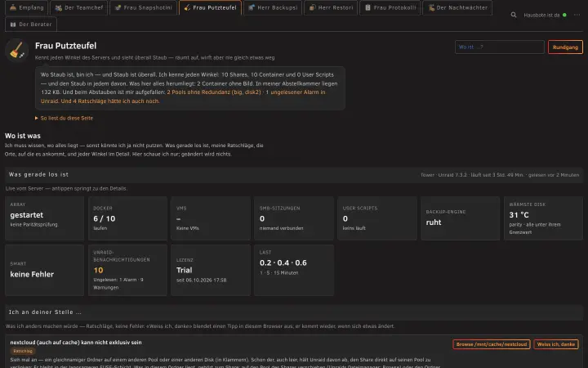Open the SMART 'keine Fehler' card
This screenshot has height=368, width=588.
click(x=45, y=270)
